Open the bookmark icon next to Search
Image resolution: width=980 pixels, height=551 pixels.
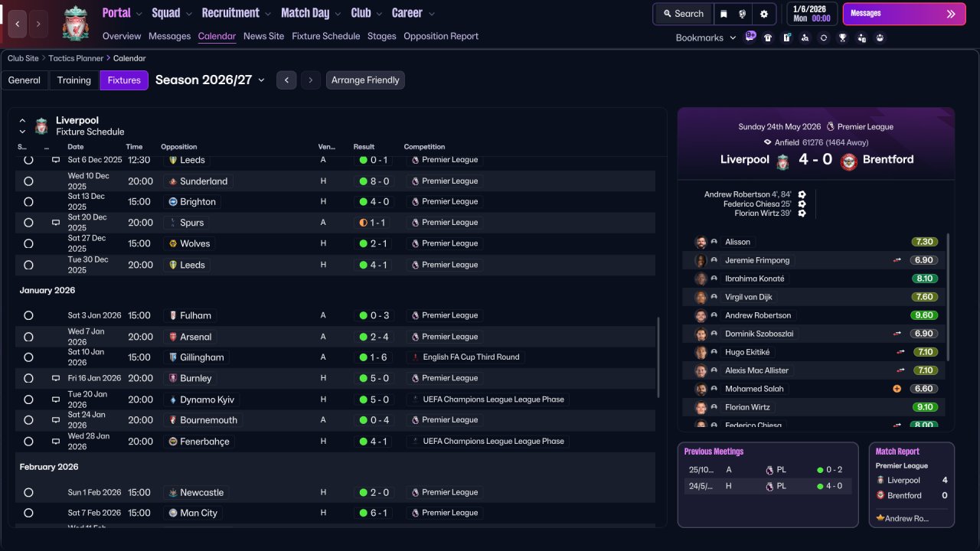pos(724,14)
